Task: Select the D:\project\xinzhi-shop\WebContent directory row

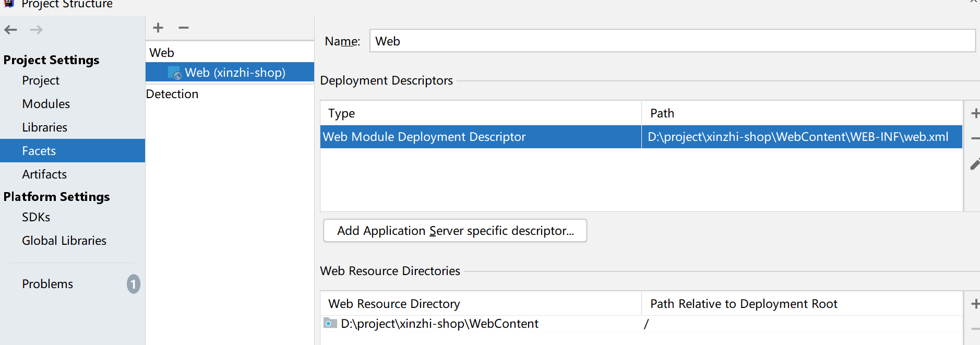Action: 641,324
